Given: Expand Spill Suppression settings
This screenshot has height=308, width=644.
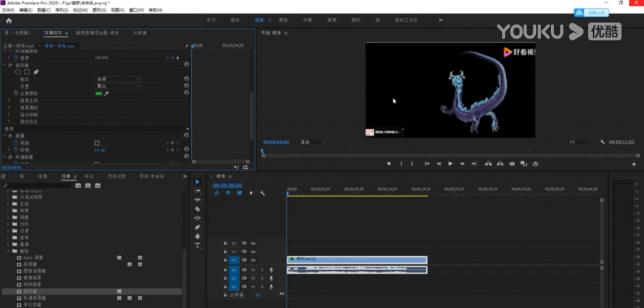Looking at the screenshot, I should (9, 115).
